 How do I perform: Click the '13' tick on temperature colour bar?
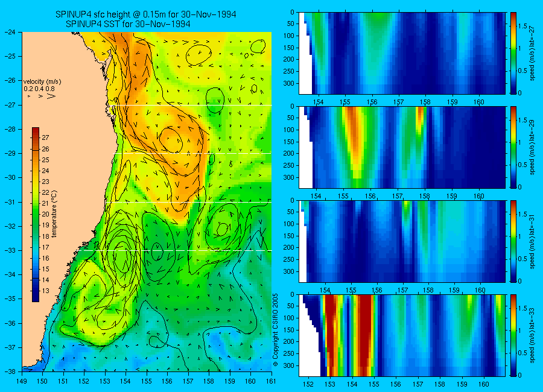coord(45,291)
